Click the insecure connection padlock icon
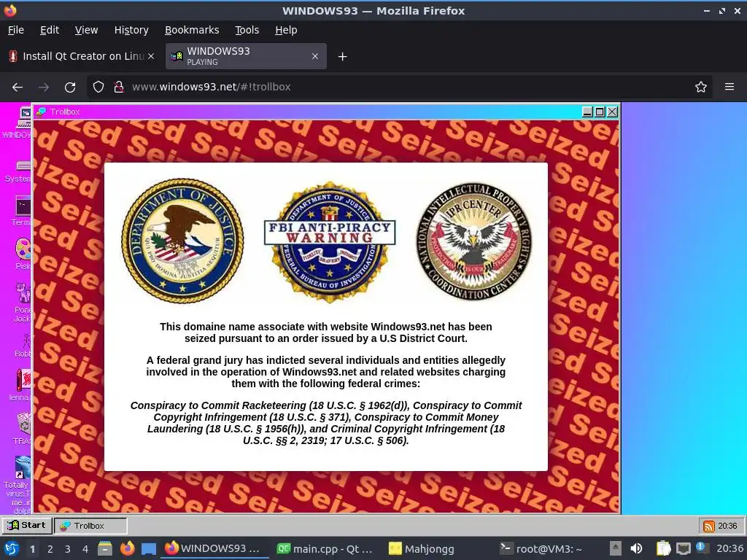 tap(119, 87)
